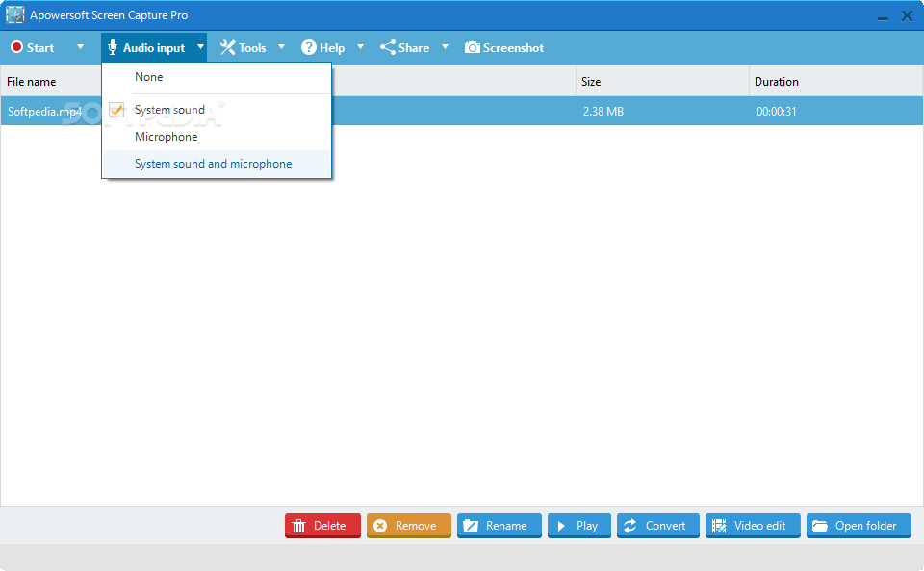The image size is (924, 571).
Task: Expand the Help dropdown arrow
Action: click(x=360, y=46)
